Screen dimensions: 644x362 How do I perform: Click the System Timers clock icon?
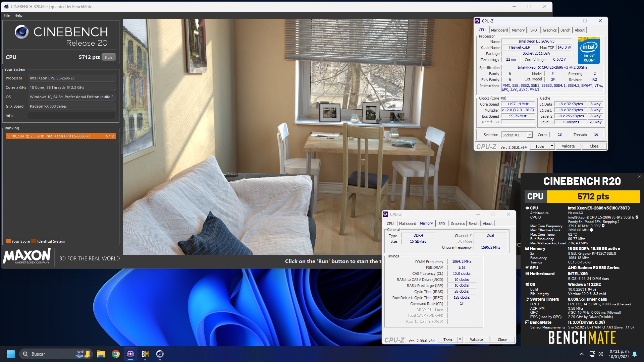pos(527,299)
